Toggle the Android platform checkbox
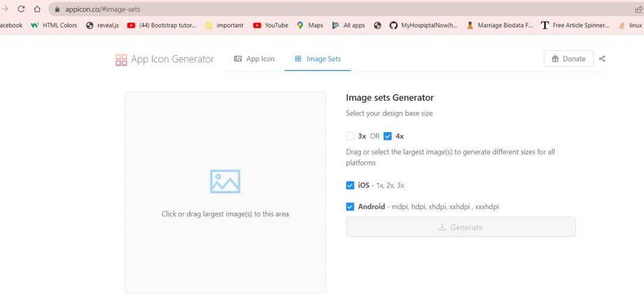Screen dimensions: 644x305 pos(350,206)
